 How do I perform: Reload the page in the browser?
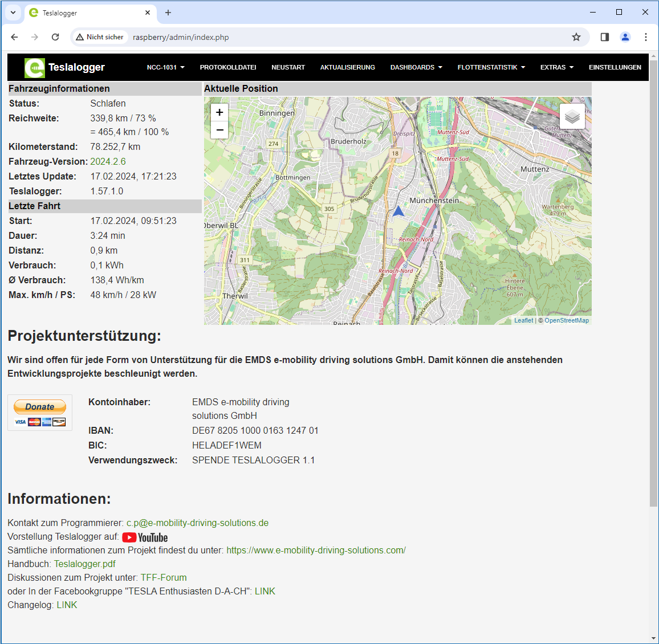[55, 37]
